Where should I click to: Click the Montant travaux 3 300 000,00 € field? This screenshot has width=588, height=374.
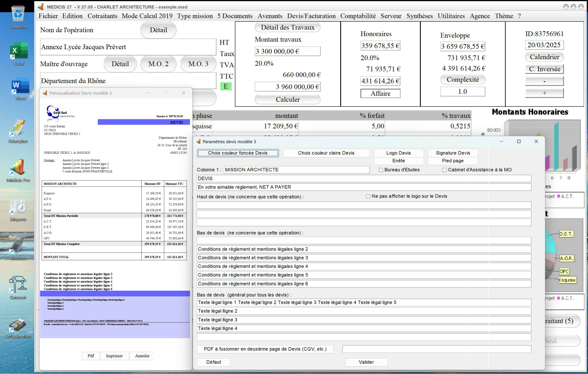288,51
